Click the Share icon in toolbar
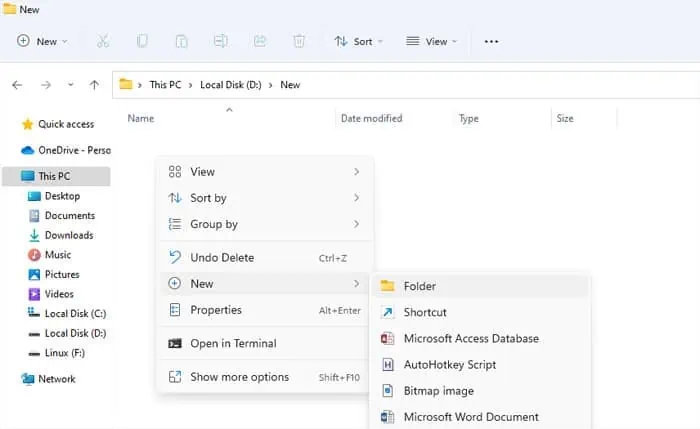Viewport: 700px width, 429px height. click(x=260, y=41)
